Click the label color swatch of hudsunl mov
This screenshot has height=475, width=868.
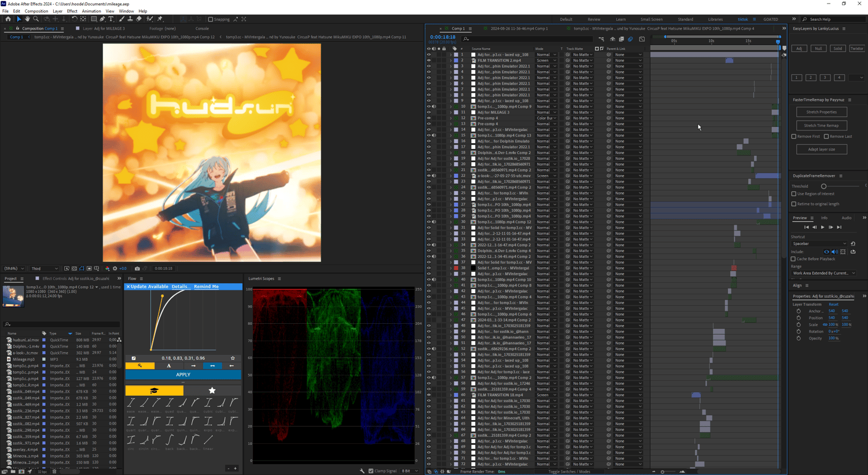[x=43, y=340]
